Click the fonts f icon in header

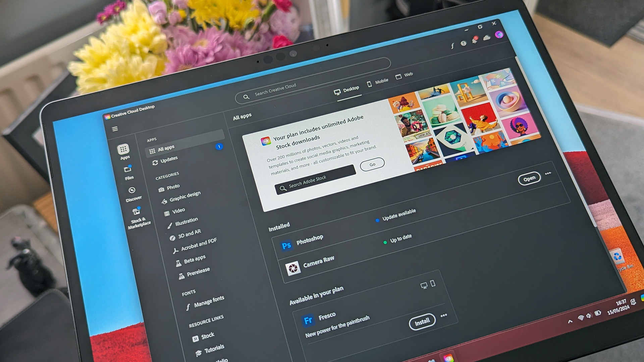point(452,46)
